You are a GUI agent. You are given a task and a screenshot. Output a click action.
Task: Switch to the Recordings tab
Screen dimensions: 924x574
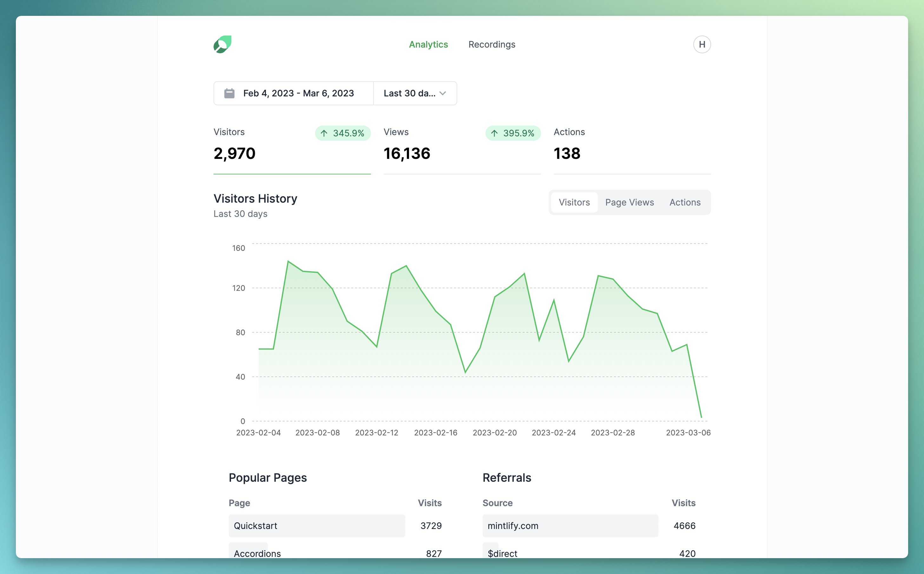(x=492, y=44)
